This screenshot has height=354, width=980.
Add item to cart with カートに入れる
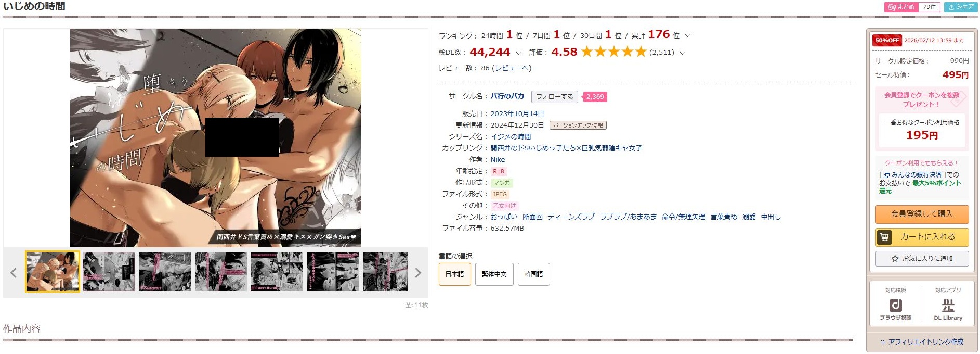click(x=921, y=237)
